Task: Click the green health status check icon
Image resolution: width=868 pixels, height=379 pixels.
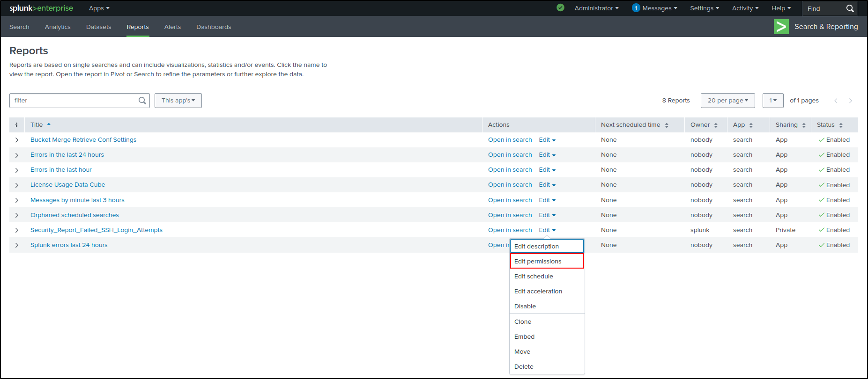Action: (x=560, y=7)
